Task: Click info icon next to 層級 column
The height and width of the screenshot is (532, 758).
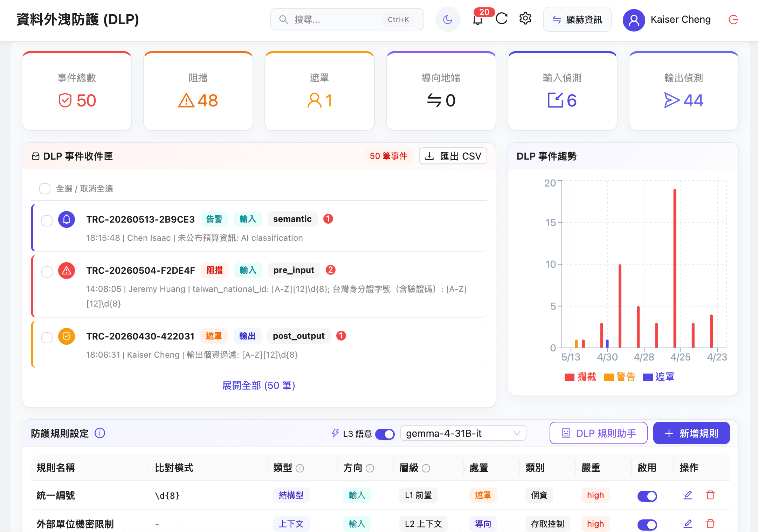Action: tap(426, 468)
